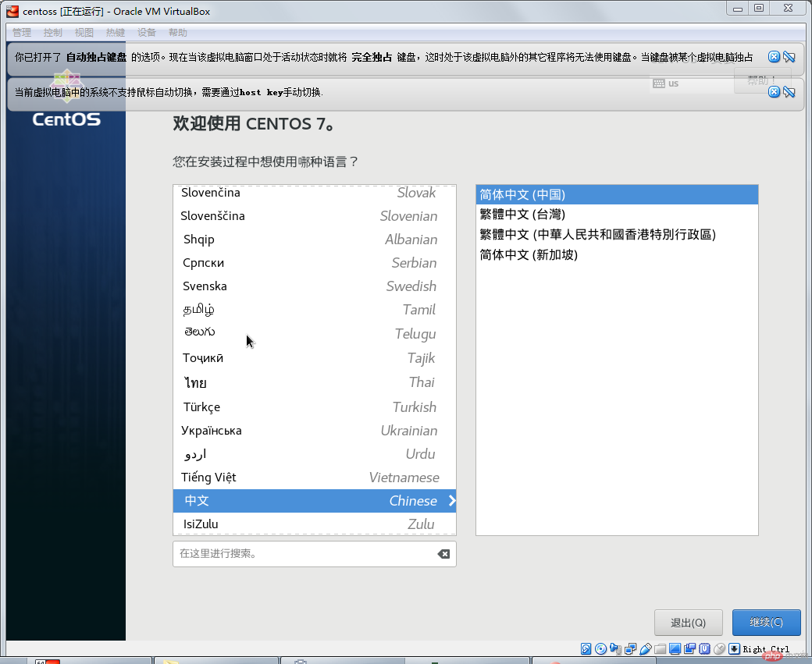Select Slovenčina Slovak language row

[x=315, y=193]
